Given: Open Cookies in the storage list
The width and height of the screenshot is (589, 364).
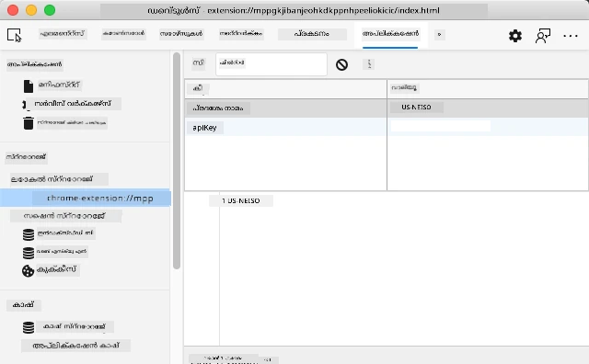Looking at the screenshot, I should [x=57, y=269].
